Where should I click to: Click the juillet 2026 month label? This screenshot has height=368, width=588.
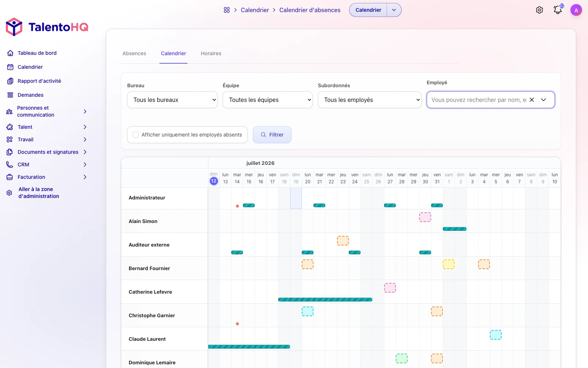point(260,163)
